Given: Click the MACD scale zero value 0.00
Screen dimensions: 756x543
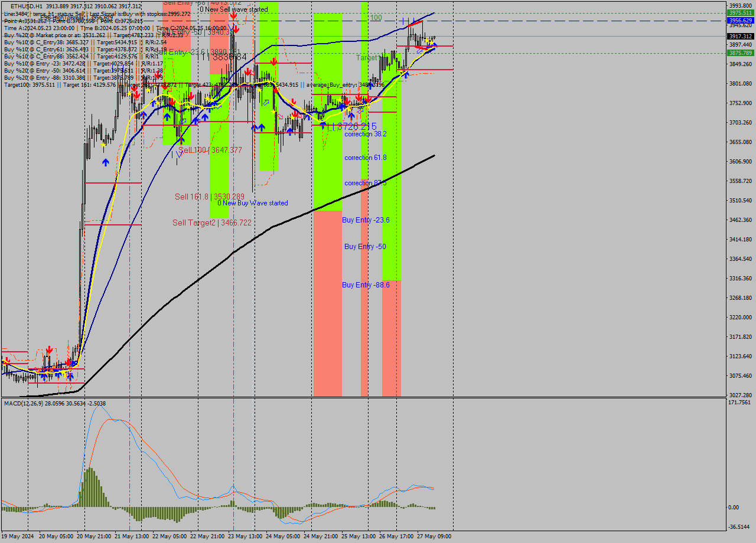Looking at the screenshot, I should click(x=734, y=508).
